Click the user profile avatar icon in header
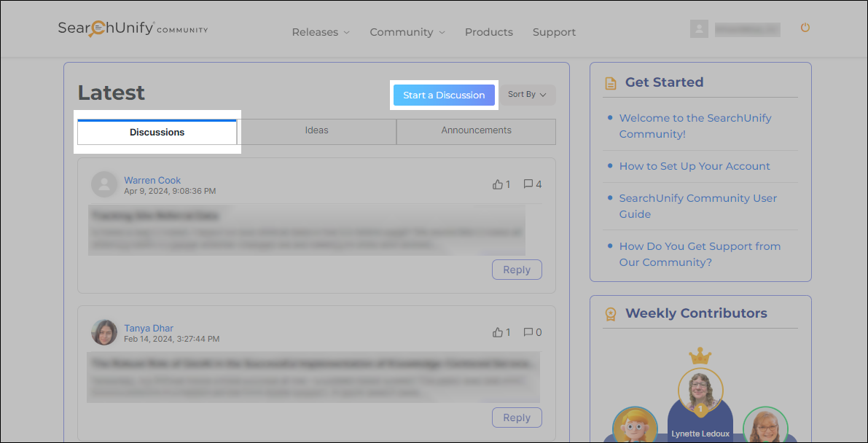The height and width of the screenshot is (443, 868). click(699, 29)
